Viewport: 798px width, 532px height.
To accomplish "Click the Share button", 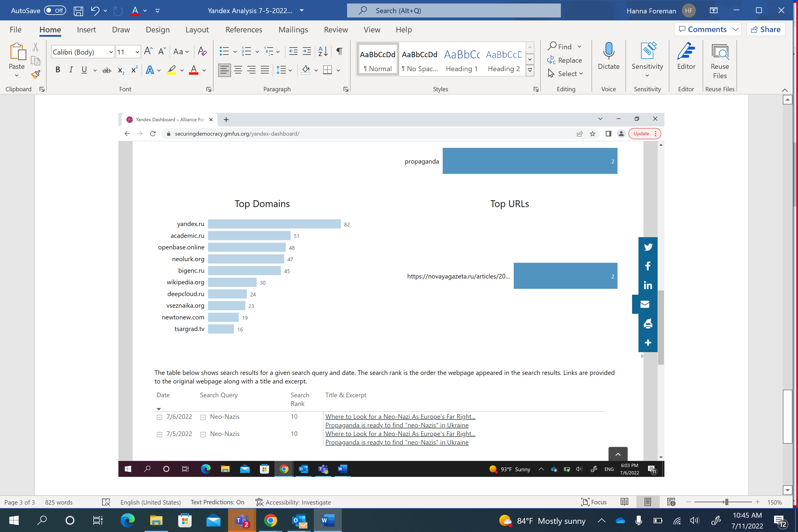I will pos(766,29).
